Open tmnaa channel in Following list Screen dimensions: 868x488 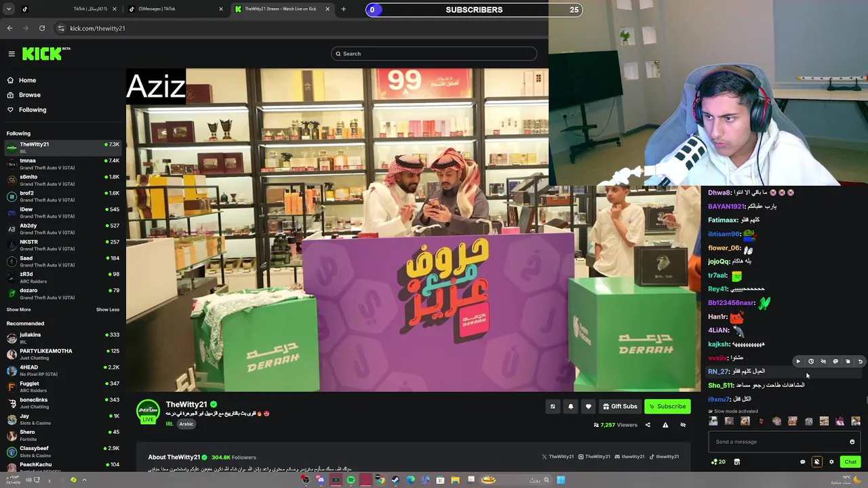62,163
